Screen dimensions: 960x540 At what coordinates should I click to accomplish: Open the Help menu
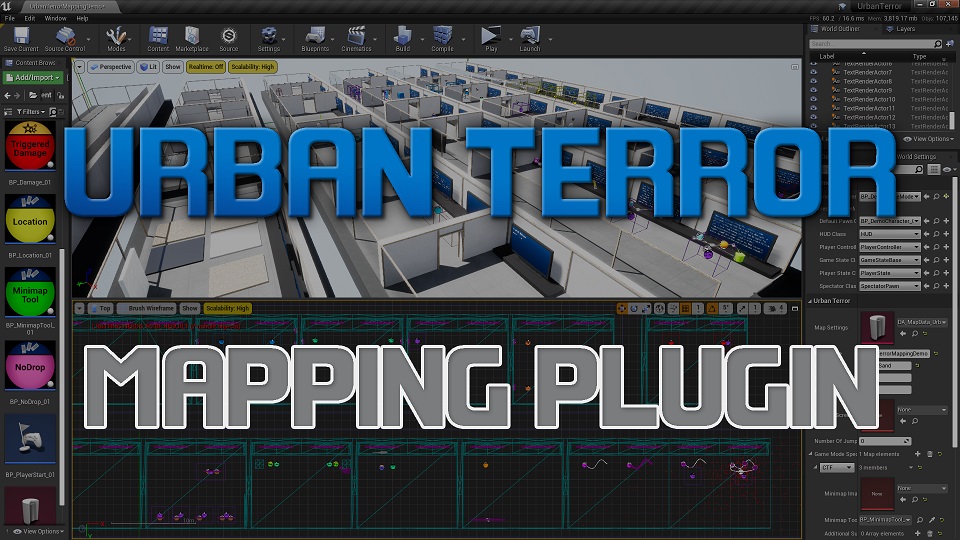tap(82, 18)
